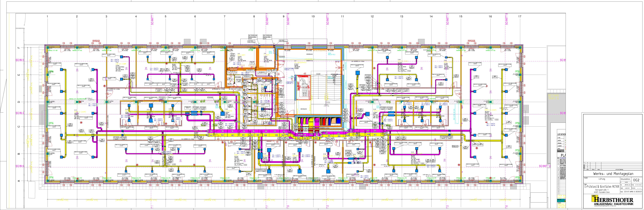644x210 pixels.
Task: Select grid column number 17 at top
Action: click(x=520, y=17)
